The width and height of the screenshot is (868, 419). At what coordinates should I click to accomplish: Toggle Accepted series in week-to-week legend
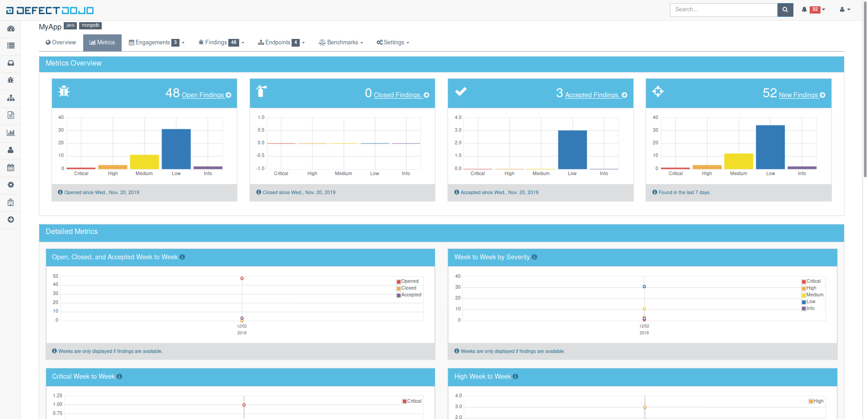tap(409, 295)
